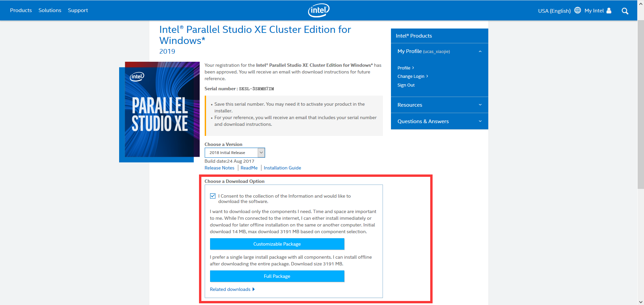The width and height of the screenshot is (644, 305).
Task: Click the Full Package button
Action: 277,276
